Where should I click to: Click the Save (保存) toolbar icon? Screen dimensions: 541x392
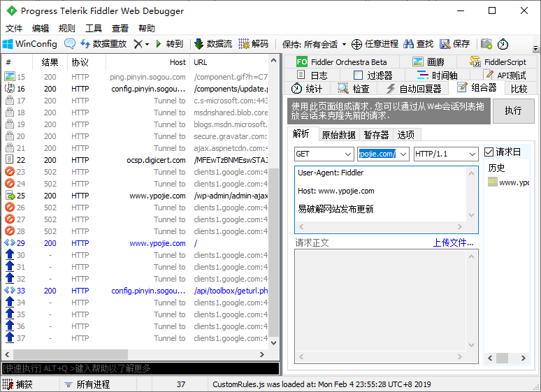tap(446, 43)
